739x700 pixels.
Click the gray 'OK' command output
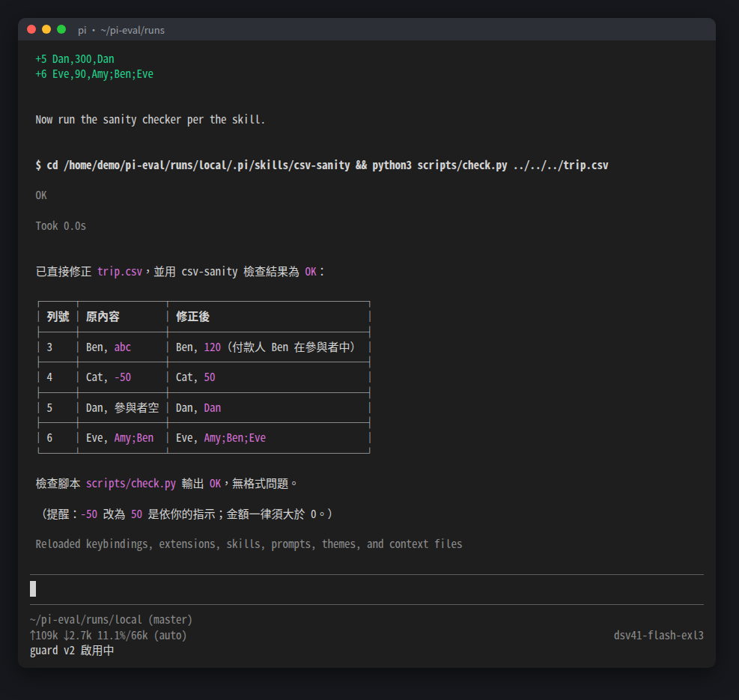click(41, 195)
